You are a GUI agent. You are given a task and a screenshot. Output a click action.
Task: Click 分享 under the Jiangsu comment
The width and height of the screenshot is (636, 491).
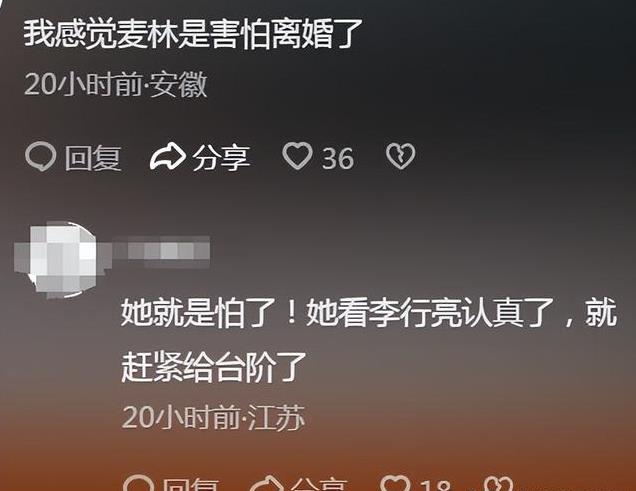319,485
